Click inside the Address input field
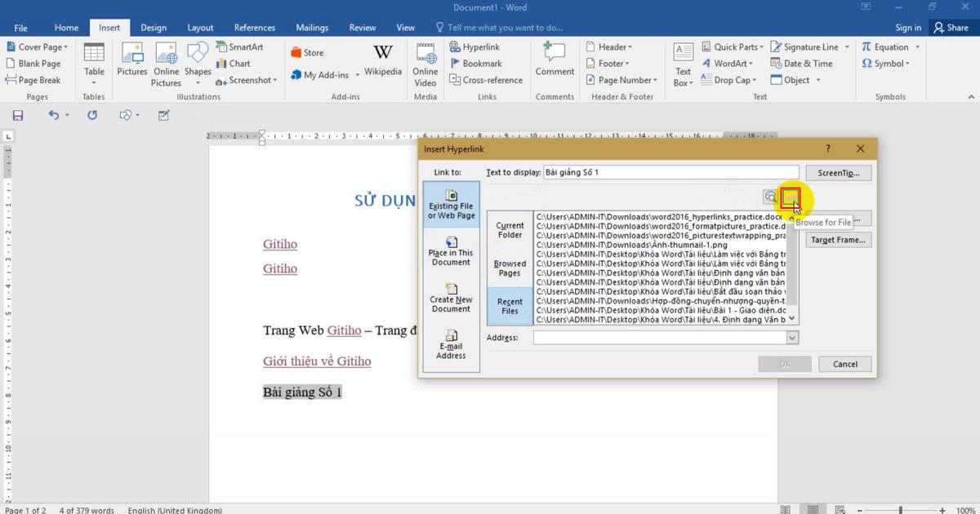The width and height of the screenshot is (980, 514). [x=663, y=337]
